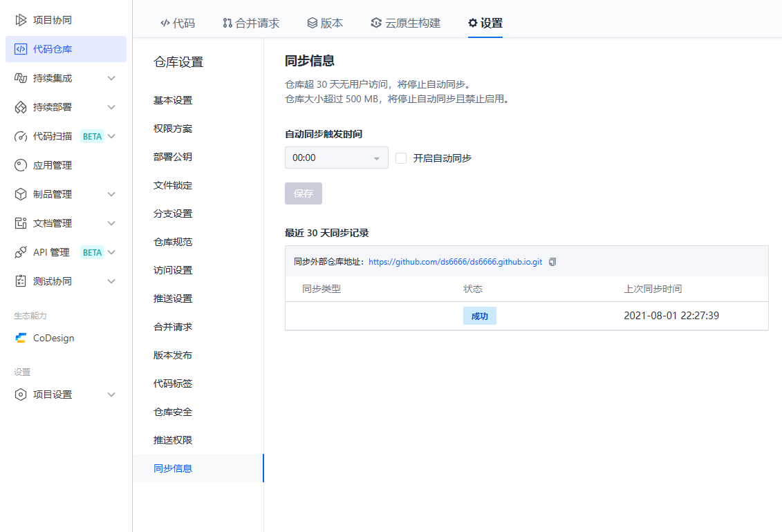Switch to the 合并请求 tab
The image size is (782, 532).
(251, 23)
